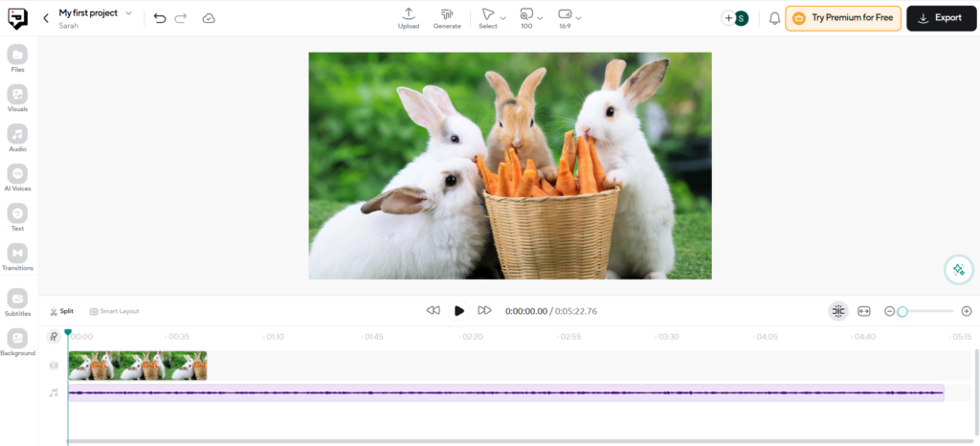
Task: Click the 02:20 mark on timeline ruler
Action: [x=472, y=337]
